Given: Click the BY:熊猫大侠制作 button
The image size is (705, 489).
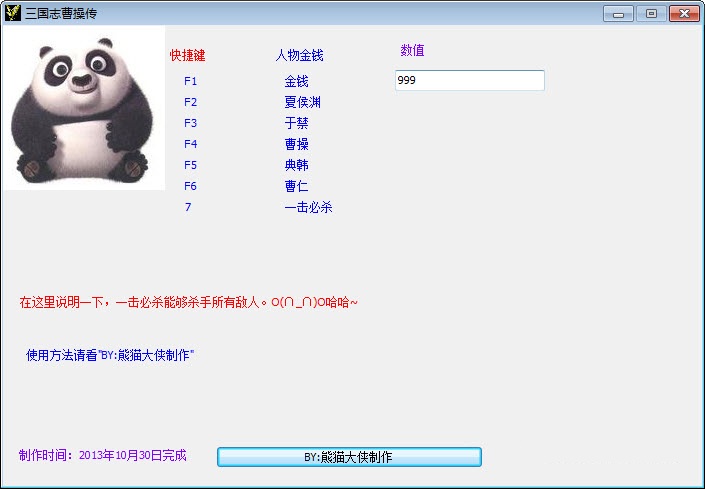Looking at the screenshot, I should click(x=349, y=457).
